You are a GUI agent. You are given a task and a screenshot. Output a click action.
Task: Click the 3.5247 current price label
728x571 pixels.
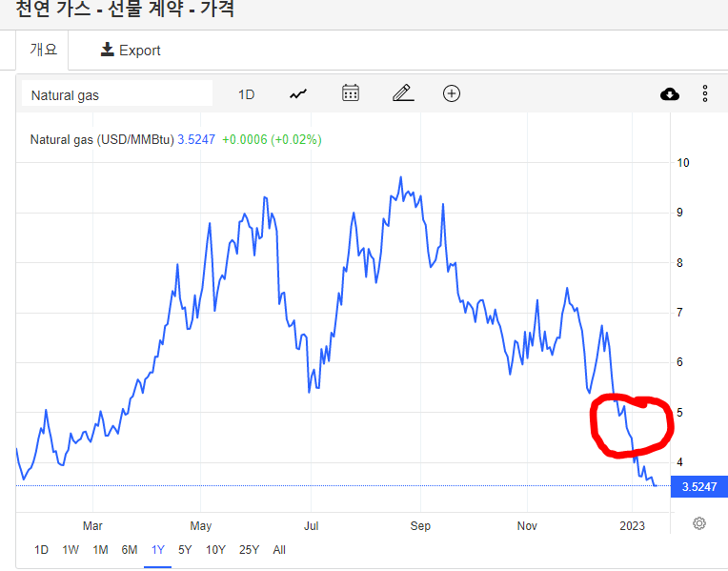[698, 487]
